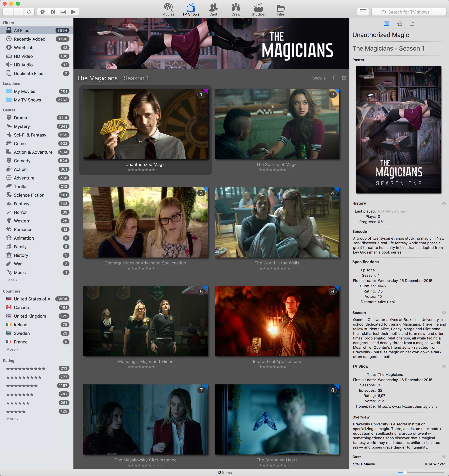
Task: Expand countries with the More expander
Action: (12, 349)
